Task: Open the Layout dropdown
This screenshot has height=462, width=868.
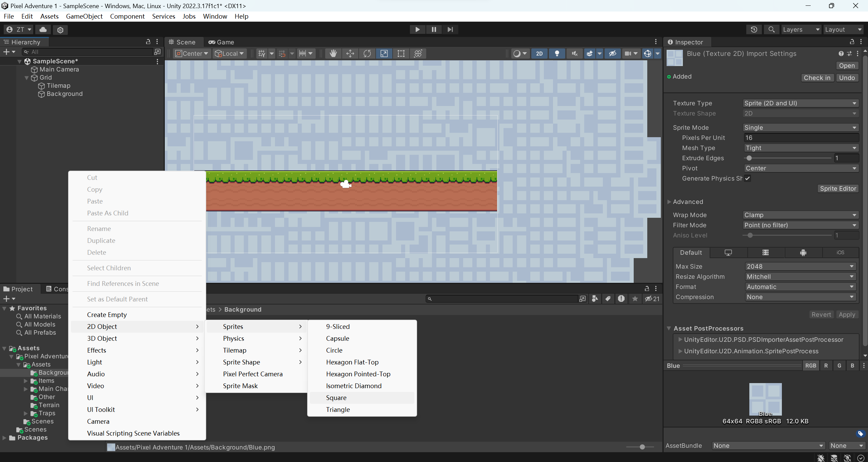Action: pyautogui.click(x=843, y=29)
